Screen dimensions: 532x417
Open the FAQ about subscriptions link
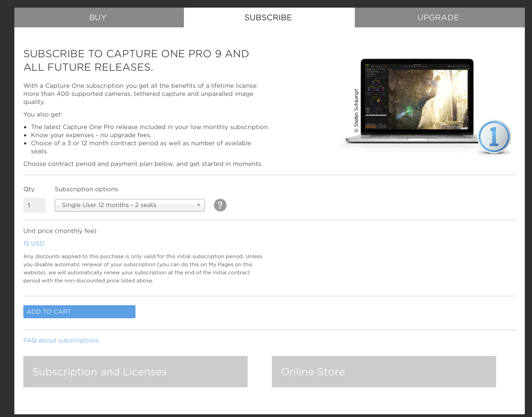[x=61, y=340]
